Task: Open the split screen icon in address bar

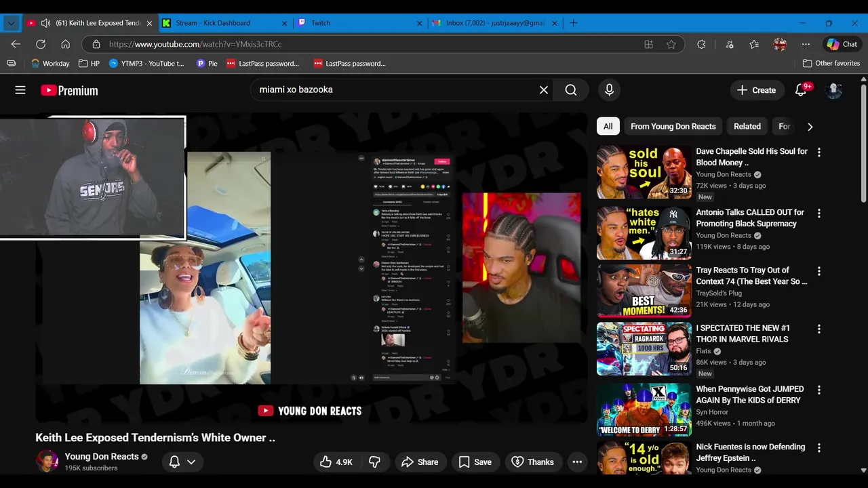Action: 649,44
